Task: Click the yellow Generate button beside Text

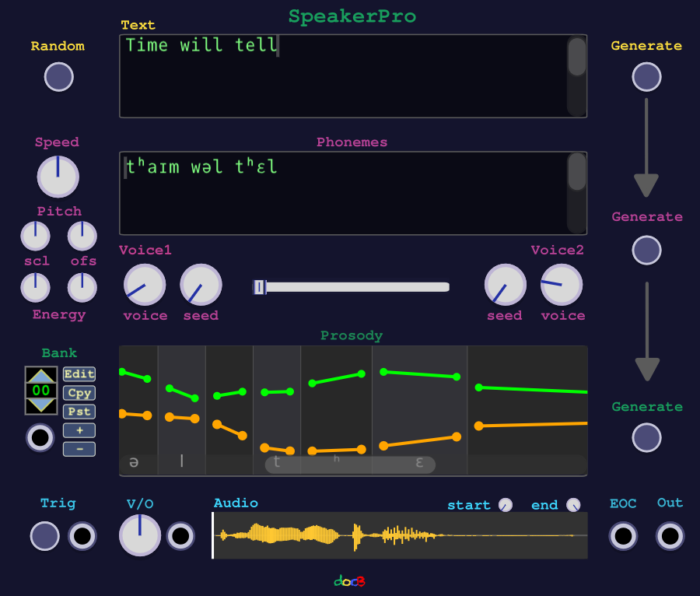Action: point(646,77)
